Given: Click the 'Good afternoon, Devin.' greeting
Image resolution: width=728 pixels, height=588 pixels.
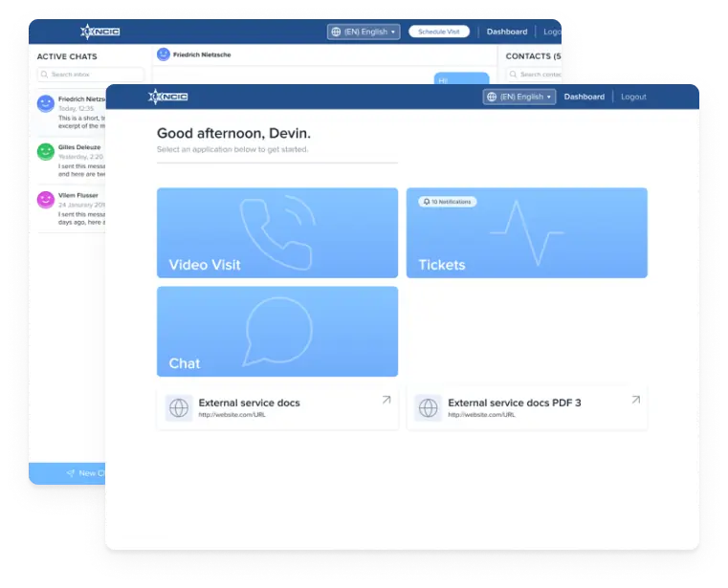Looking at the screenshot, I should point(233,133).
